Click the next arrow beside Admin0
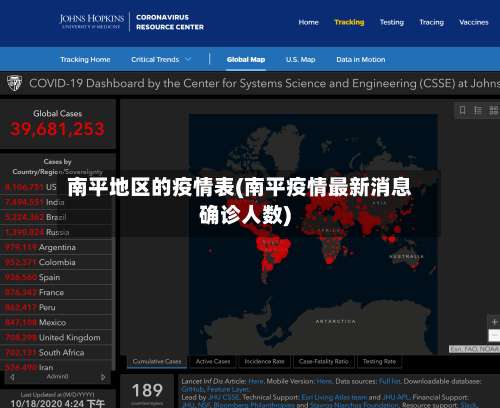 (x=103, y=377)
